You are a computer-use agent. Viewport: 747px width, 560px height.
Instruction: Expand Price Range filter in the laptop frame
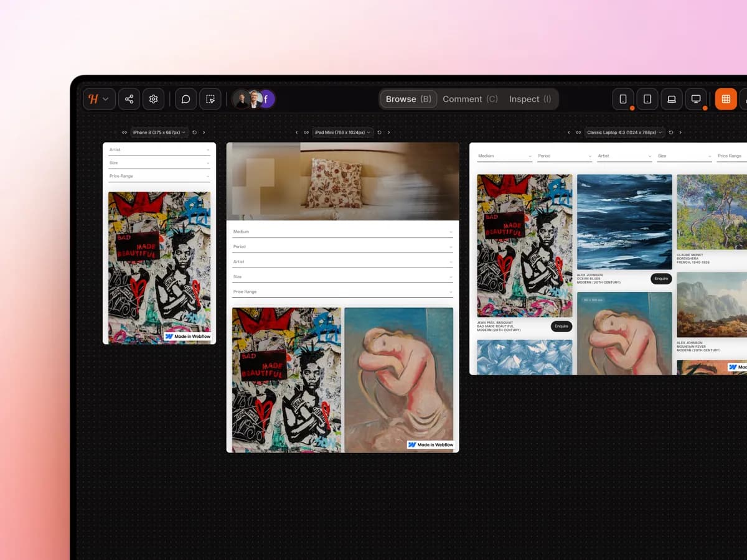pyautogui.click(x=731, y=156)
